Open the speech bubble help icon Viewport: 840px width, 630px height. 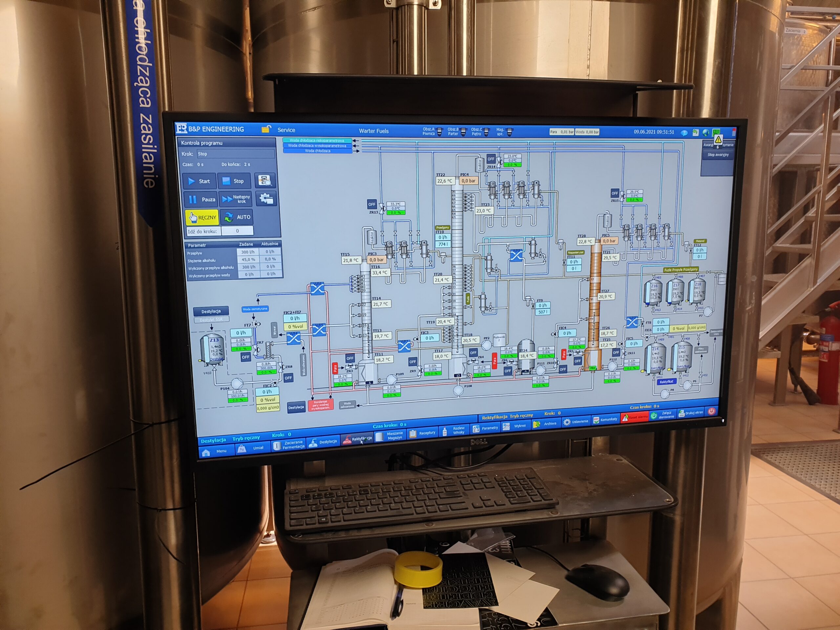[x=684, y=133]
